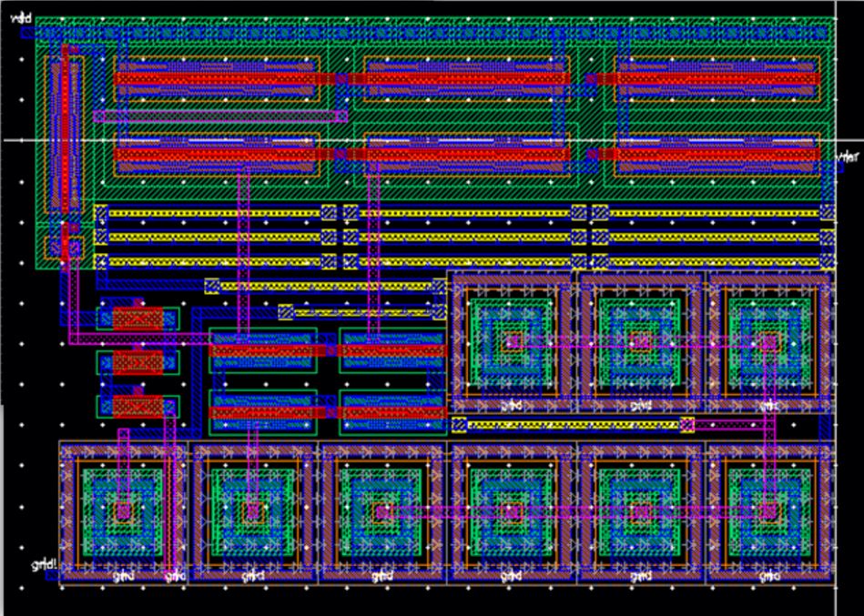Select the top-left red PMOS gate strip
The width and height of the screenshot is (864, 616).
tap(217, 79)
